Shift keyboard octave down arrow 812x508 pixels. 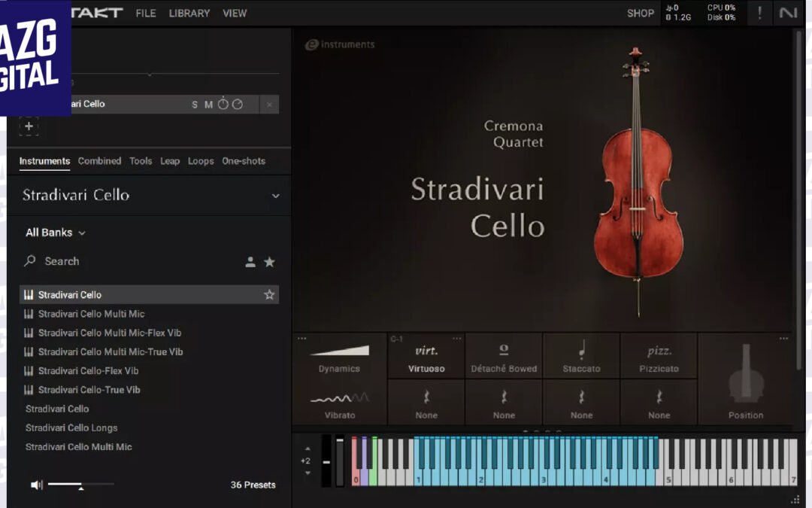tap(307, 473)
